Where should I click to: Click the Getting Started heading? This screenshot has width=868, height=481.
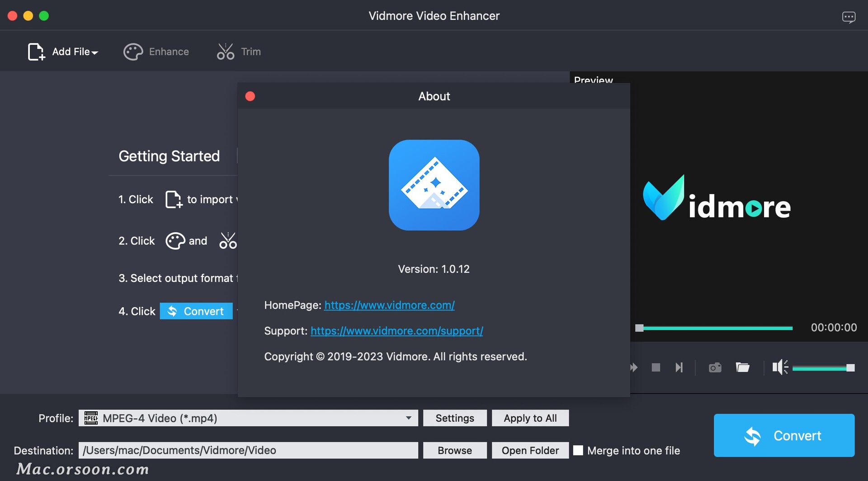click(169, 156)
